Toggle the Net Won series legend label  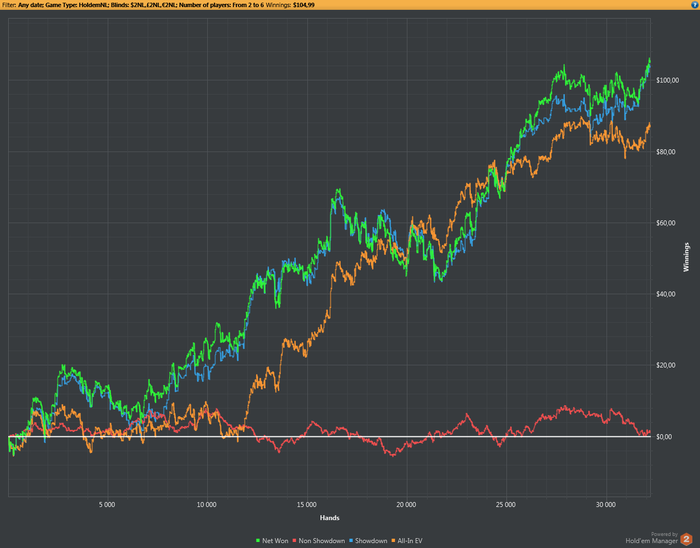tap(275, 541)
